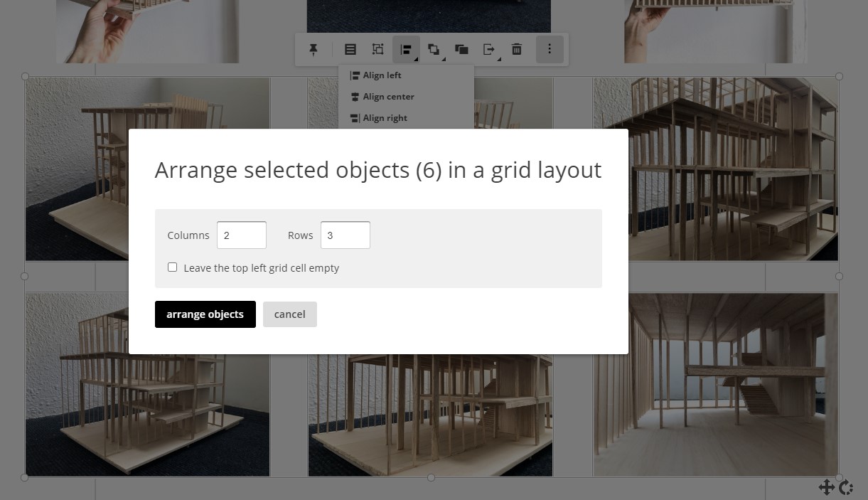Click the rotate handle icon
This screenshot has width=868, height=500.
pos(846,487)
